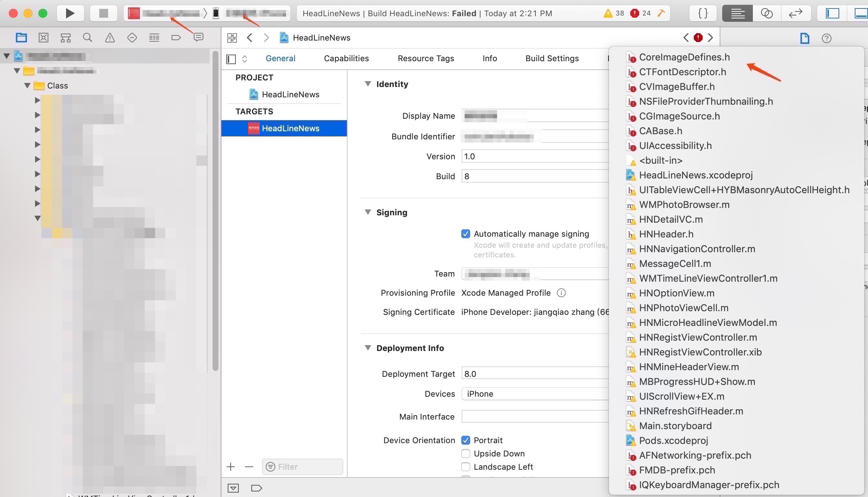Open the Breakpoint navigator icon
Screen dimensions: 868x497
pyautogui.click(x=176, y=38)
